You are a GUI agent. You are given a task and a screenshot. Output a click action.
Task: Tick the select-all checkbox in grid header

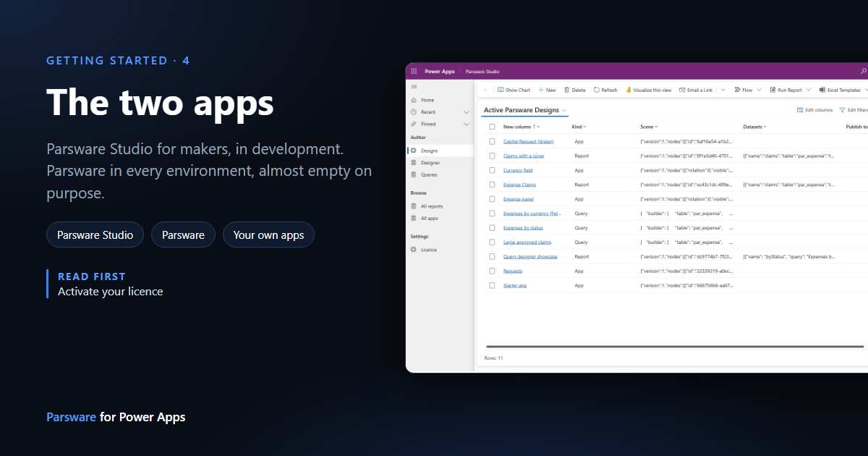(x=492, y=127)
